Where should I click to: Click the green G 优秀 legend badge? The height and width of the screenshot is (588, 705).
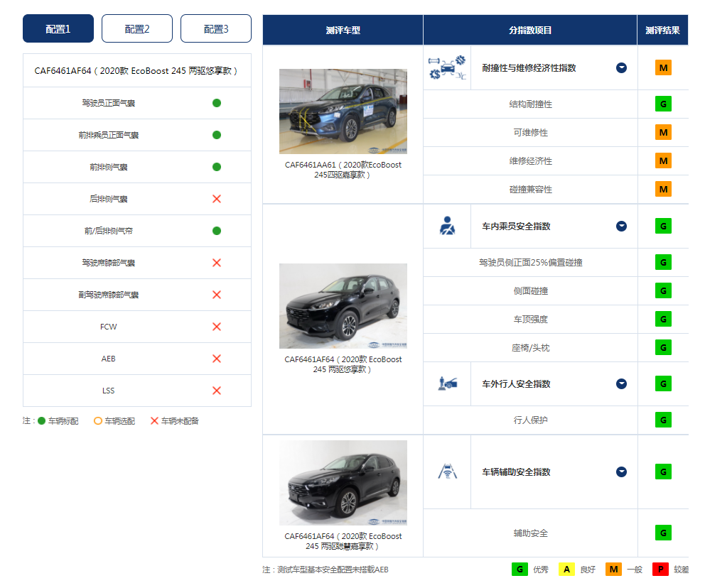coord(520,569)
